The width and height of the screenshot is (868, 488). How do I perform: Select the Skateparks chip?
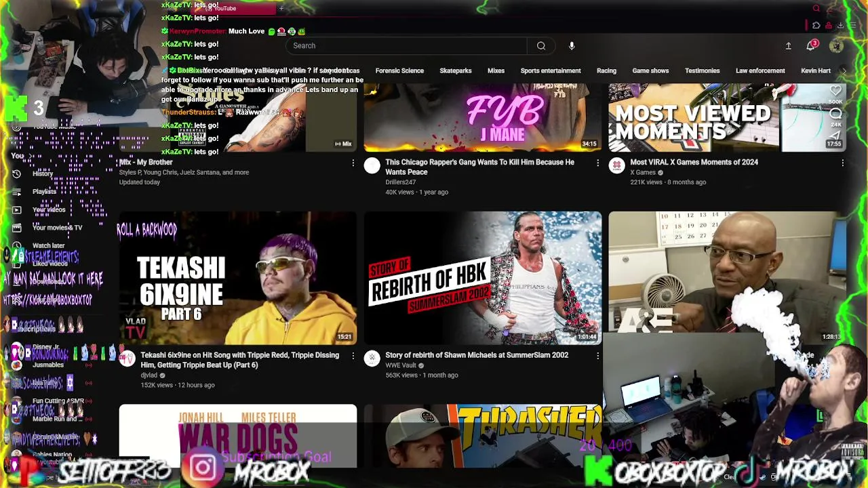(x=455, y=70)
